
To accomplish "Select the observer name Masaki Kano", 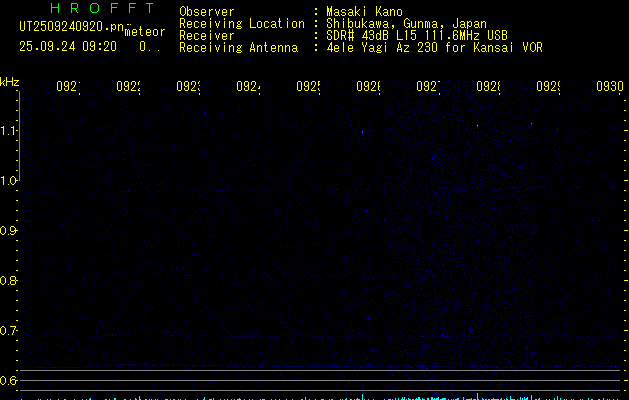I will pyautogui.click(x=364, y=11).
